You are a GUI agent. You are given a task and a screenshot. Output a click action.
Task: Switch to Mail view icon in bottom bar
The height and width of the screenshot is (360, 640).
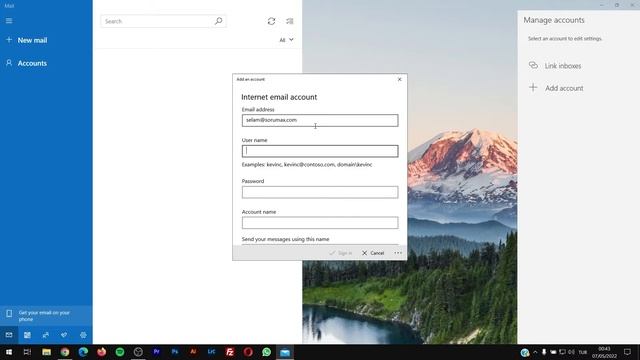(x=9, y=335)
